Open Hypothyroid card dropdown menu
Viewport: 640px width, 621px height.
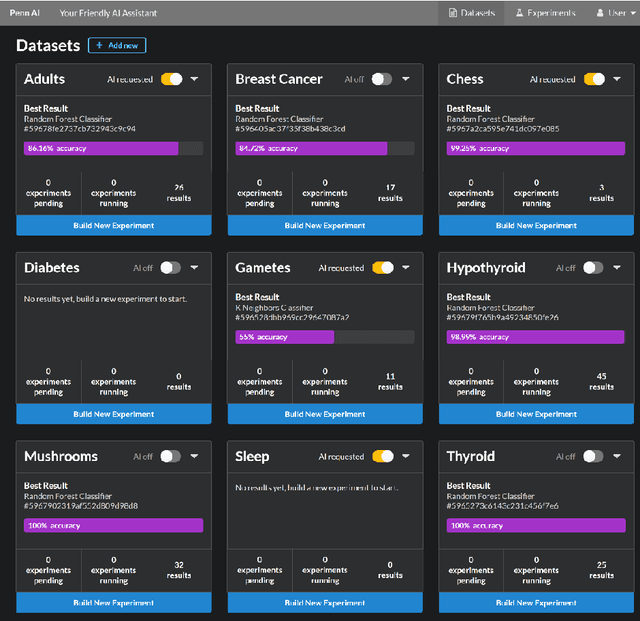click(x=617, y=268)
